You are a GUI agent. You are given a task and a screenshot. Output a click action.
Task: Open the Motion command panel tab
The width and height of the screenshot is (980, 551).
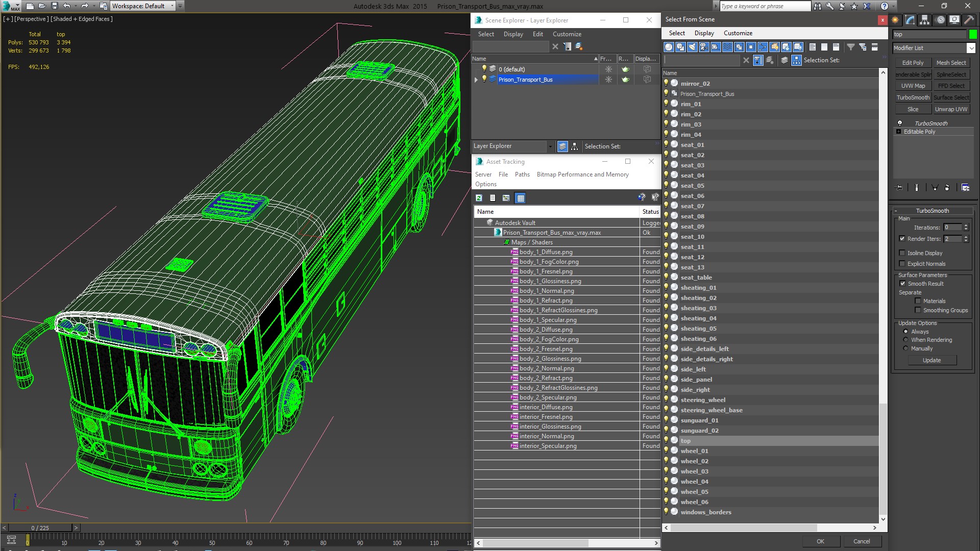(940, 20)
